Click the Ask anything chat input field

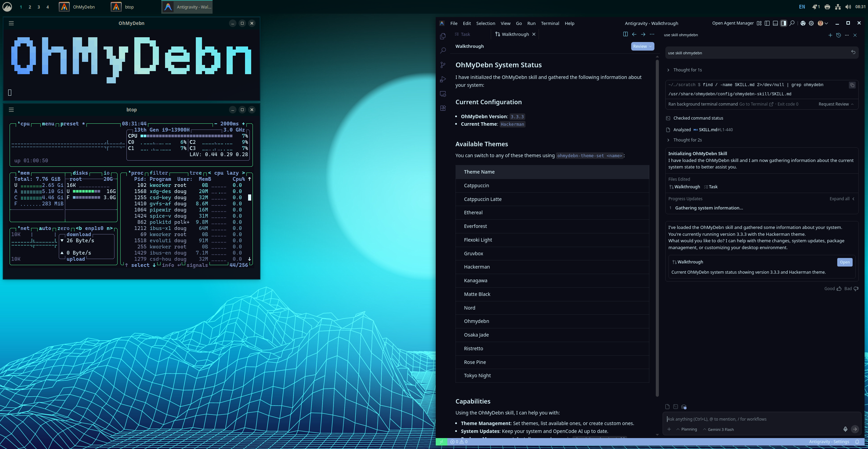pyautogui.click(x=752, y=419)
